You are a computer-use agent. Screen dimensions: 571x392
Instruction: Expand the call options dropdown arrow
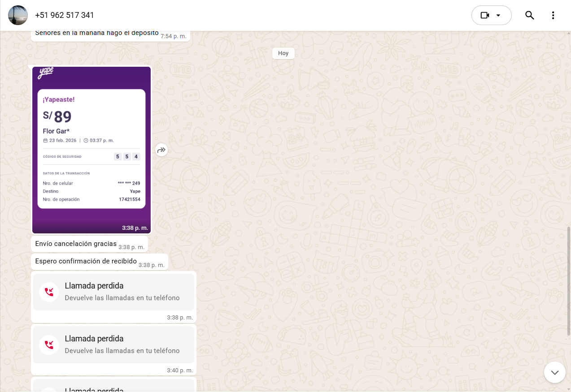498,15
